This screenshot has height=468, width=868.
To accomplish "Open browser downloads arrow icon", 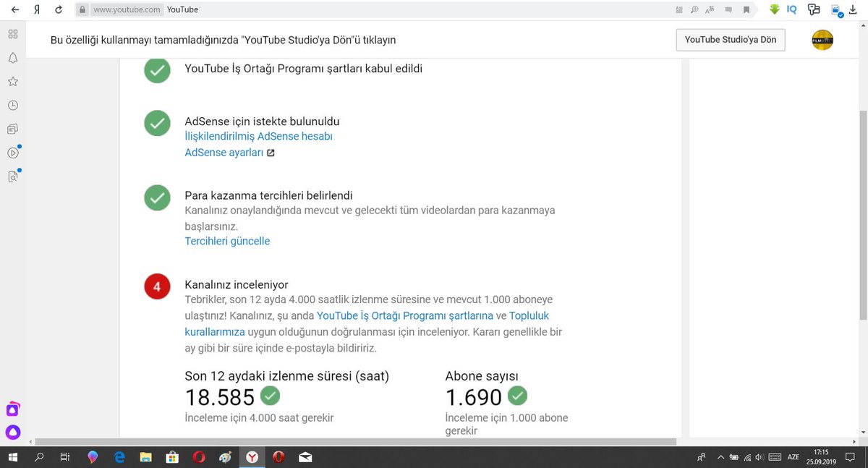I will coord(854,10).
